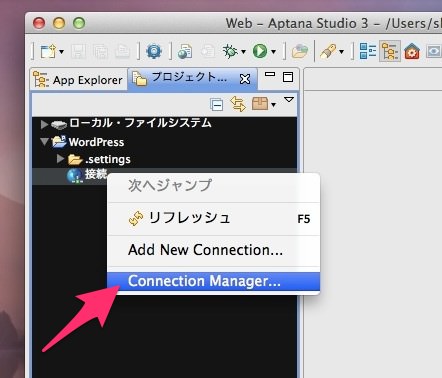Click the yellow window minimize button
This screenshot has height=378, width=442.
pyautogui.click(x=59, y=23)
